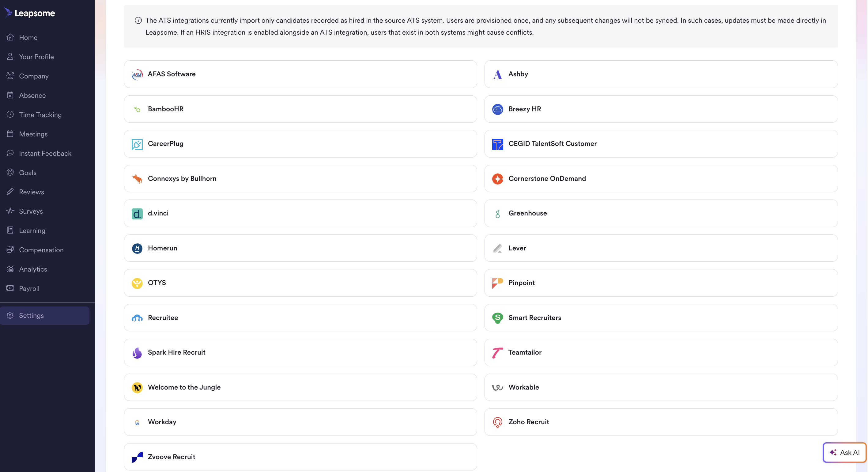Select the Zvoove Recruit card
Screen dimensions: 868x472
point(300,457)
